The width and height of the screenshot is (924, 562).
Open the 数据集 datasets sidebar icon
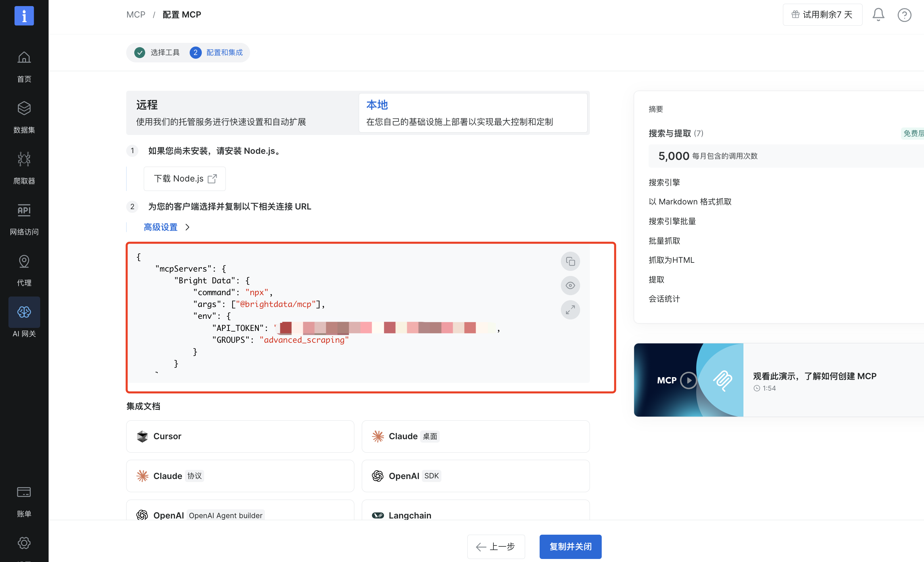[x=24, y=108]
